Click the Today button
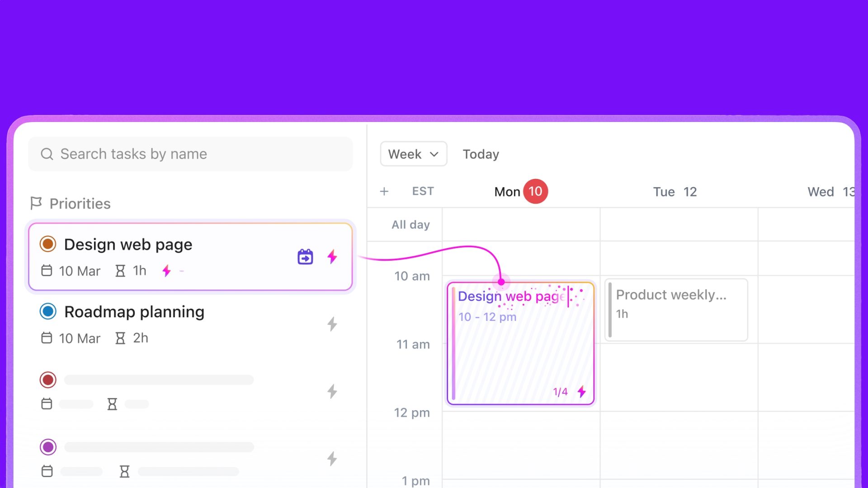 tap(481, 154)
